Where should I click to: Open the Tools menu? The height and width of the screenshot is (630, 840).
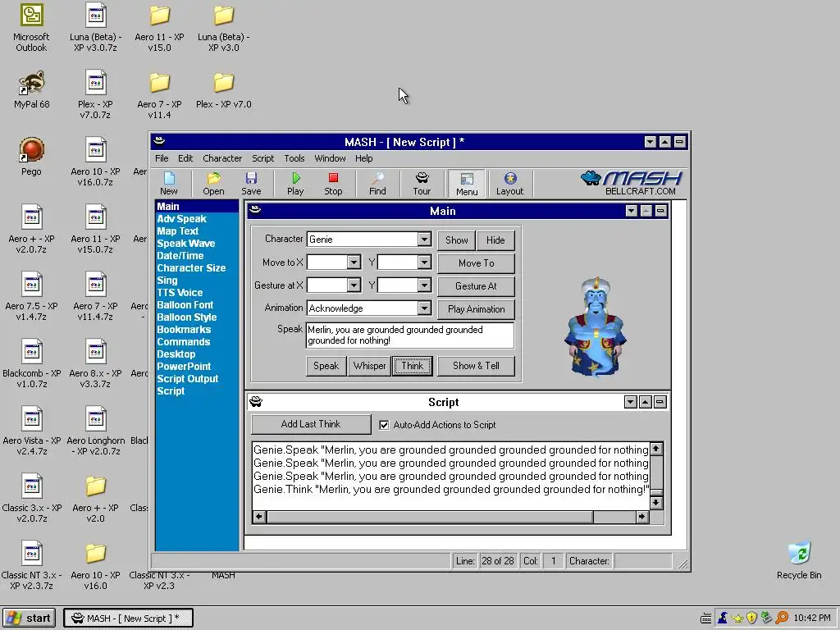click(294, 158)
